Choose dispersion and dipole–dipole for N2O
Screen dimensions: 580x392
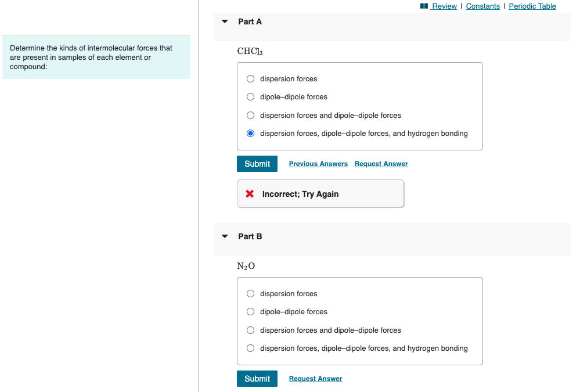[251, 330]
